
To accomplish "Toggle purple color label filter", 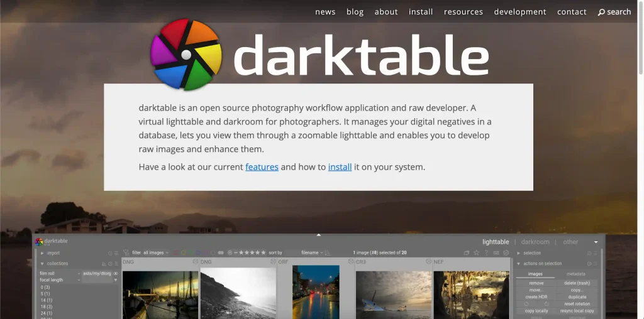I will (x=205, y=253).
